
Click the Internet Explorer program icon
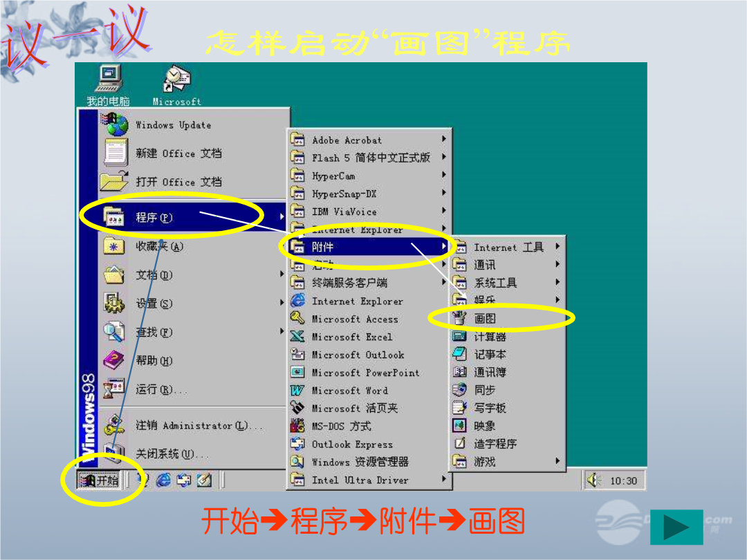pos(297,301)
